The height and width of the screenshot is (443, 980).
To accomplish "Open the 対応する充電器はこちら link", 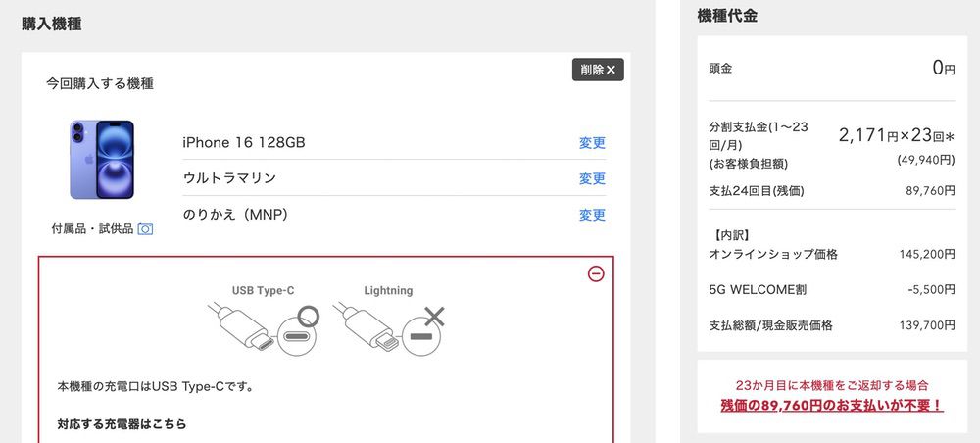I will point(122,424).
